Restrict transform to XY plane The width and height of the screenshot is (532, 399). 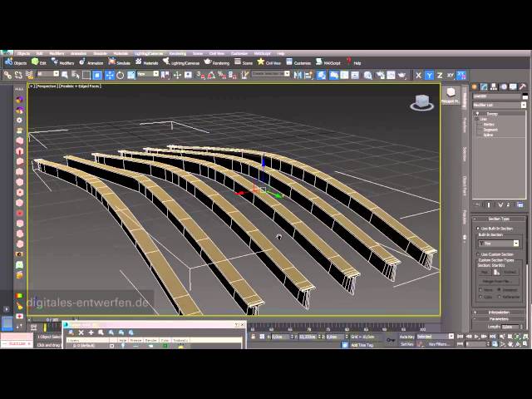[x=451, y=76]
